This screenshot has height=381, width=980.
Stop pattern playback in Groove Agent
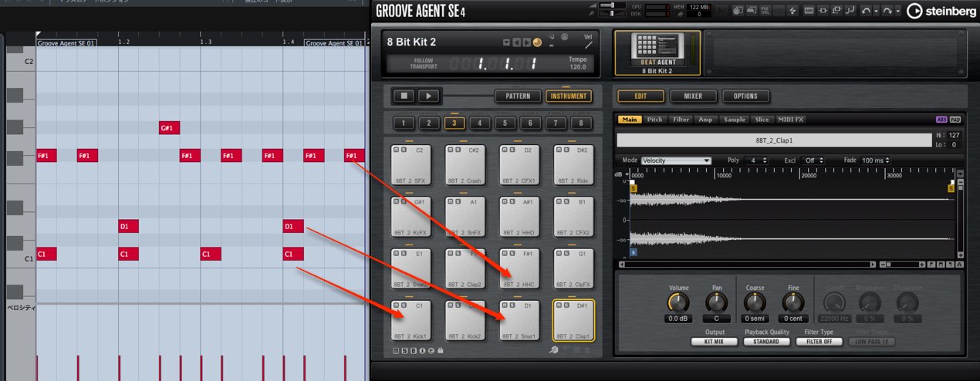[404, 96]
